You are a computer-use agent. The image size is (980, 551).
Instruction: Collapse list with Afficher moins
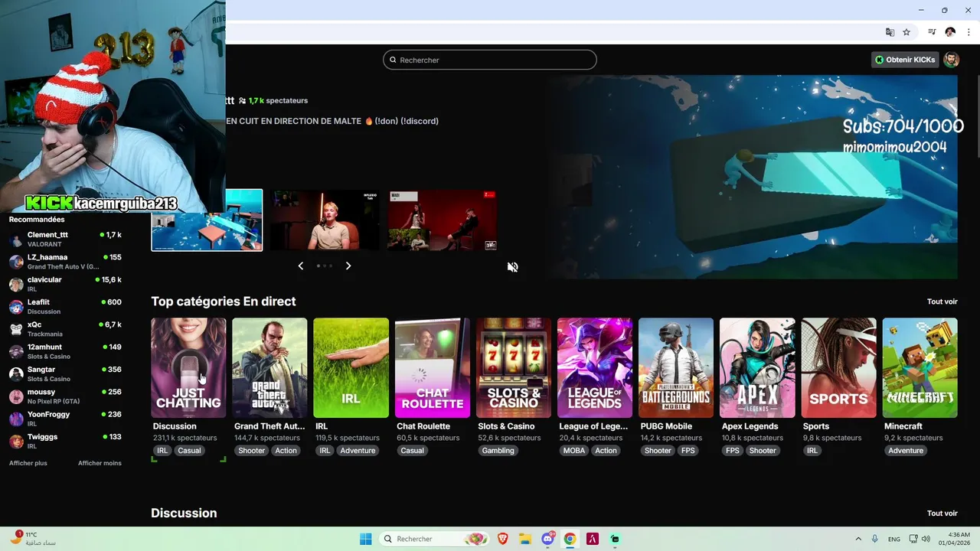click(x=100, y=463)
